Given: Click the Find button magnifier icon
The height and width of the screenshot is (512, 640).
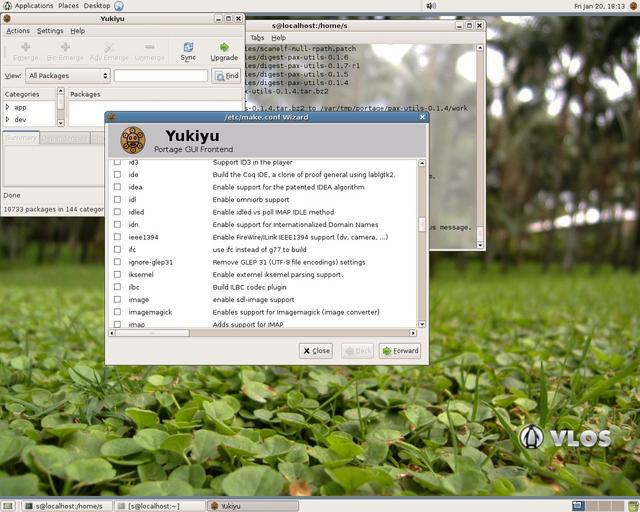Looking at the screenshot, I should [220, 76].
